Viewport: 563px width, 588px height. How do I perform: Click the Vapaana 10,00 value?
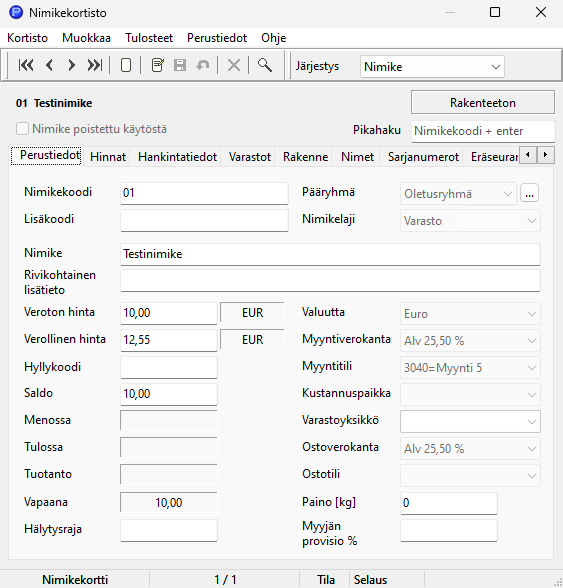tap(168, 502)
